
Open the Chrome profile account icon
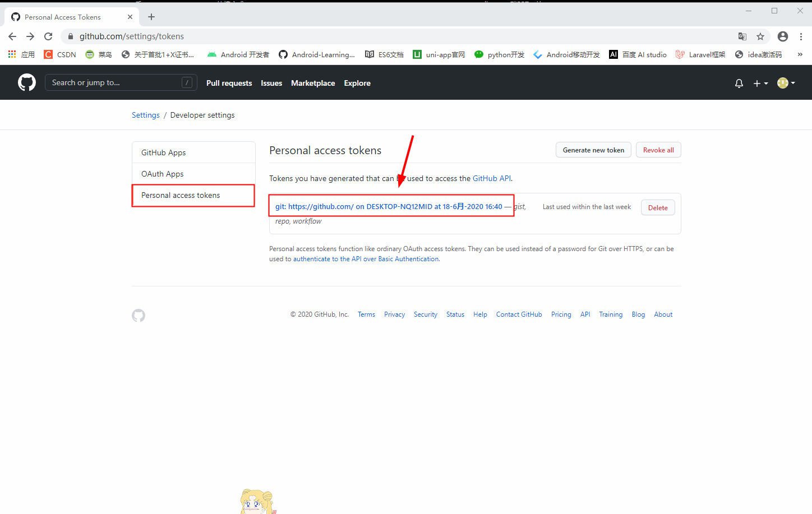pos(783,36)
